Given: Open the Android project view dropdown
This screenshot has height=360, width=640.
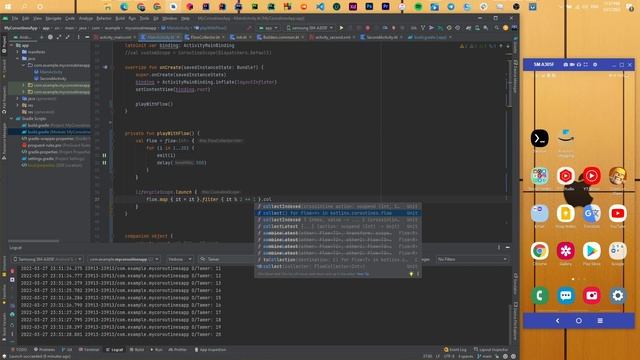Looking at the screenshot, I should click(x=24, y=37).
